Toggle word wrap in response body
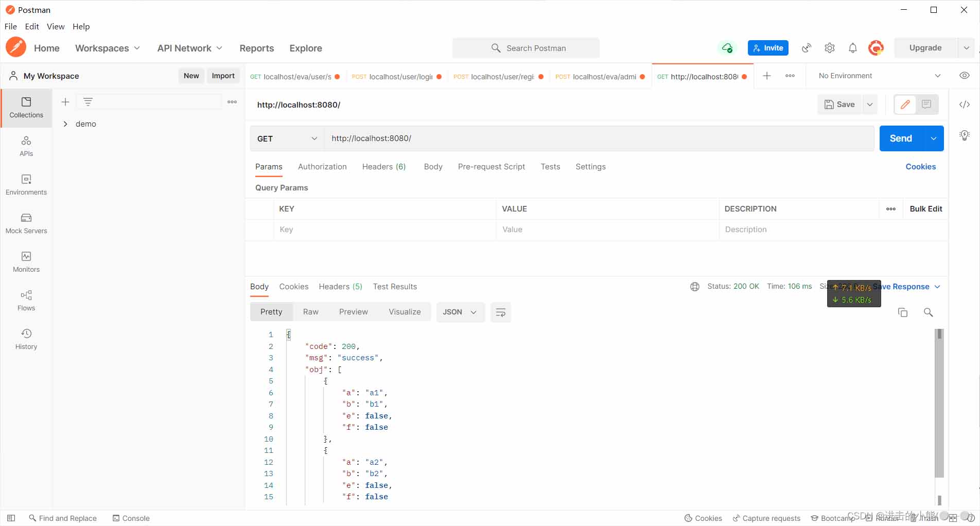Screen dimensions: 980x526 click(500, 312)
